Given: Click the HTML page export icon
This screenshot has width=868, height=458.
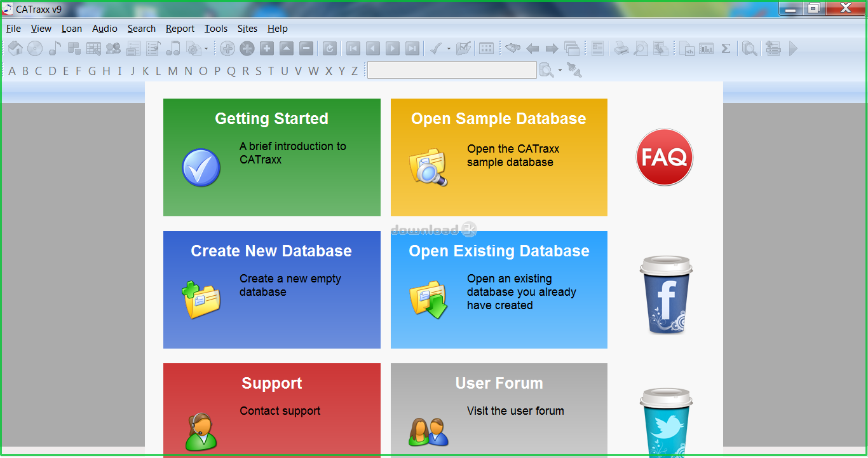Looking at the screenshot, I should (686, 48).
